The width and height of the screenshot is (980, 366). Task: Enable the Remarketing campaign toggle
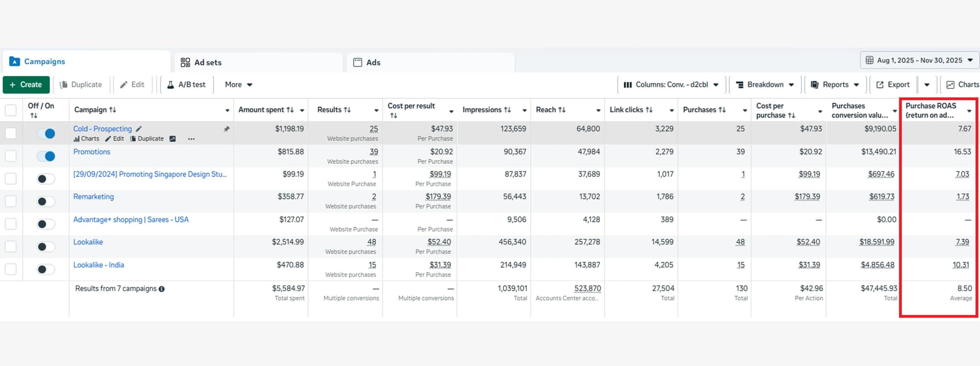tap(46, 202)
